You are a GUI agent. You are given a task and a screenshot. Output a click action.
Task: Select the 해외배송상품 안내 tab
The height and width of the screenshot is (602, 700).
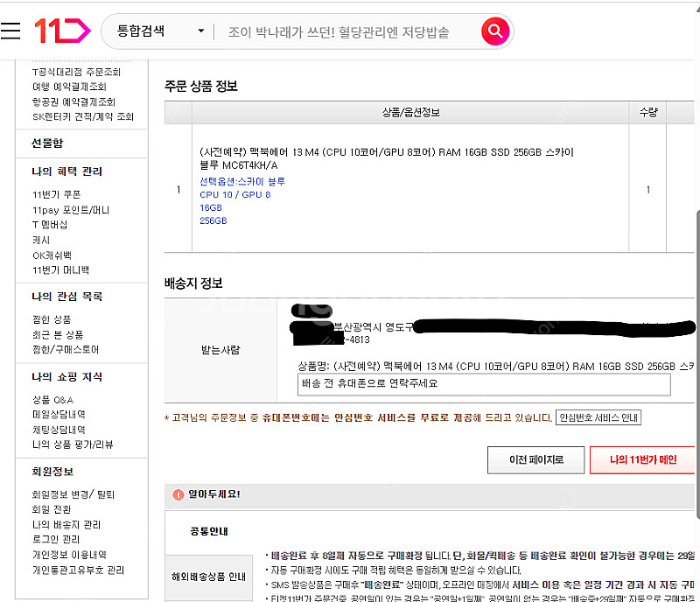click(208, 577)
